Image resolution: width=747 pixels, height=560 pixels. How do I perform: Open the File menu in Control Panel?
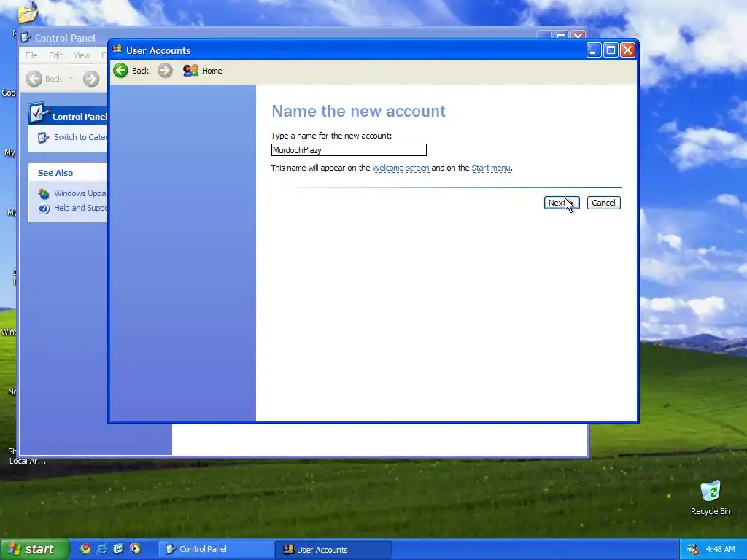pos(31,55)
